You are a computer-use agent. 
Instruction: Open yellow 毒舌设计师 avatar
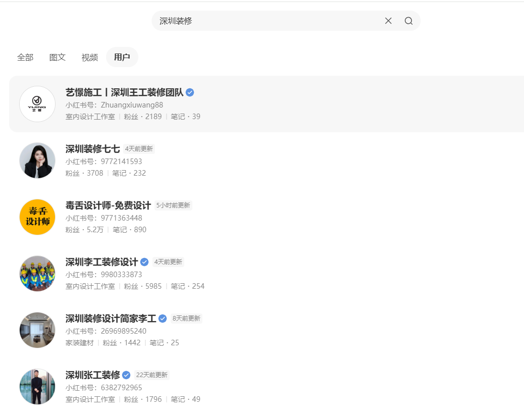pos(37,217)
